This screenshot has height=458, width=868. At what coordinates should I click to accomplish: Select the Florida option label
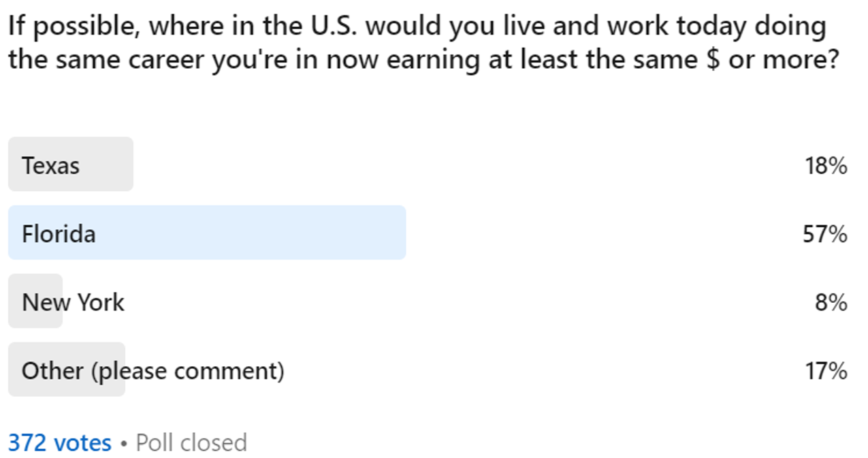point(59,234)
